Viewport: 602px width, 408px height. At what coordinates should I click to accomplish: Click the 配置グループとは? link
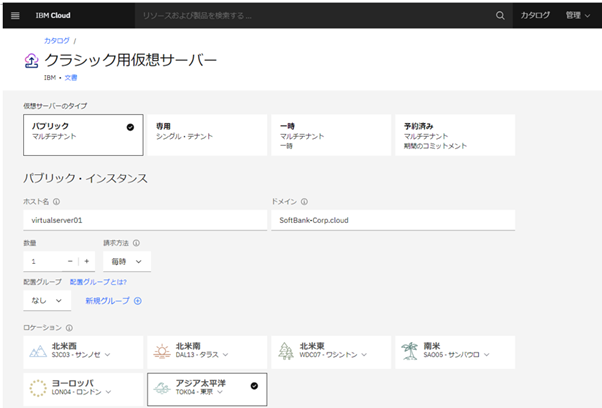98,282
